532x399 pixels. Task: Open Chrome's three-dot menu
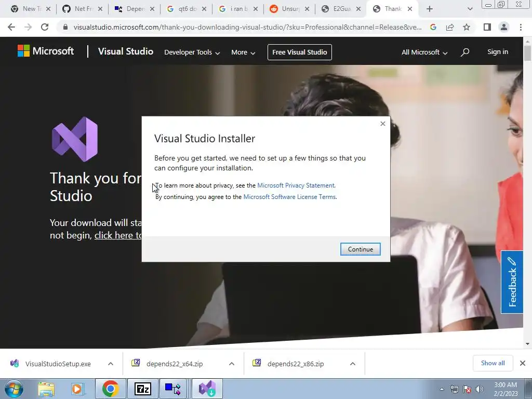coord(521,27)
